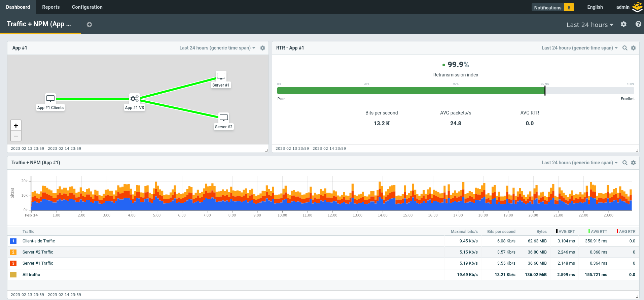Select the Server #1 node on topology map
The width and height of the screenshot is (644, 300).
[221, 76]
